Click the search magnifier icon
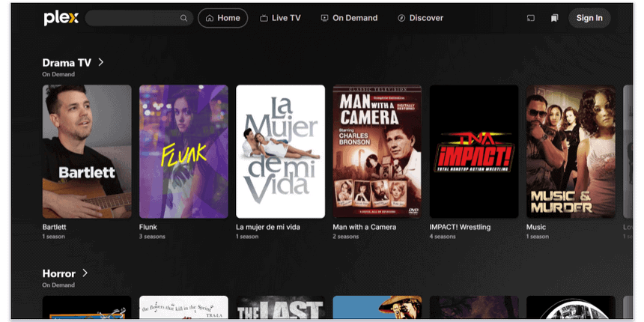The width and height of the screenshot is (644, 322). coord(183,18)
